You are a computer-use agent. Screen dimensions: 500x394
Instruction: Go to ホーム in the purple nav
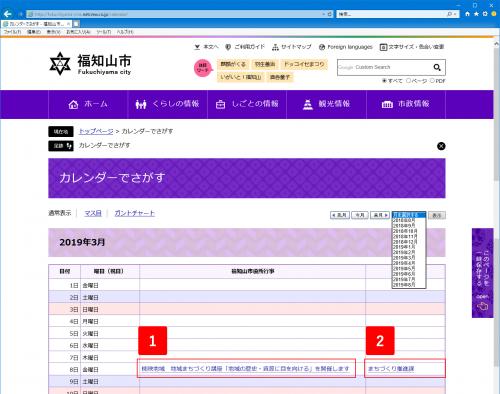pos(88,104)
